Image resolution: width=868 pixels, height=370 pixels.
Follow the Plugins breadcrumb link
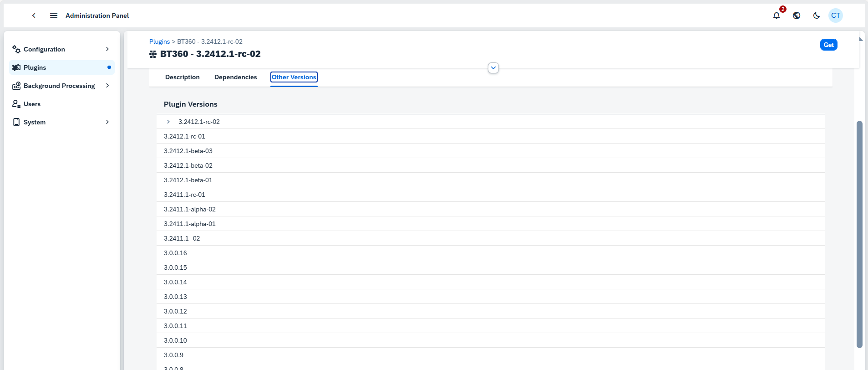pyautogui.click(x=159, y=41)
